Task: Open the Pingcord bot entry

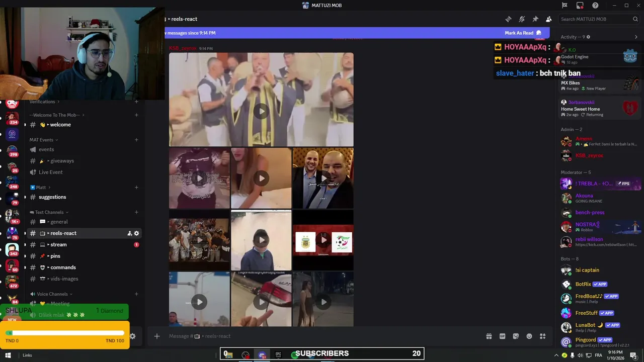Action: [599, 342]
